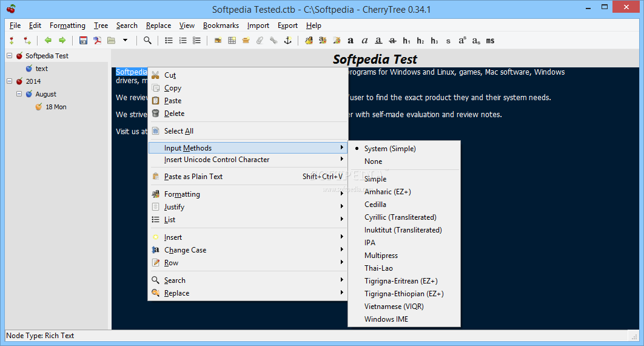Screen dimensions: 644x346
Task: Open the File menu
Action: (x=15, y=25)
